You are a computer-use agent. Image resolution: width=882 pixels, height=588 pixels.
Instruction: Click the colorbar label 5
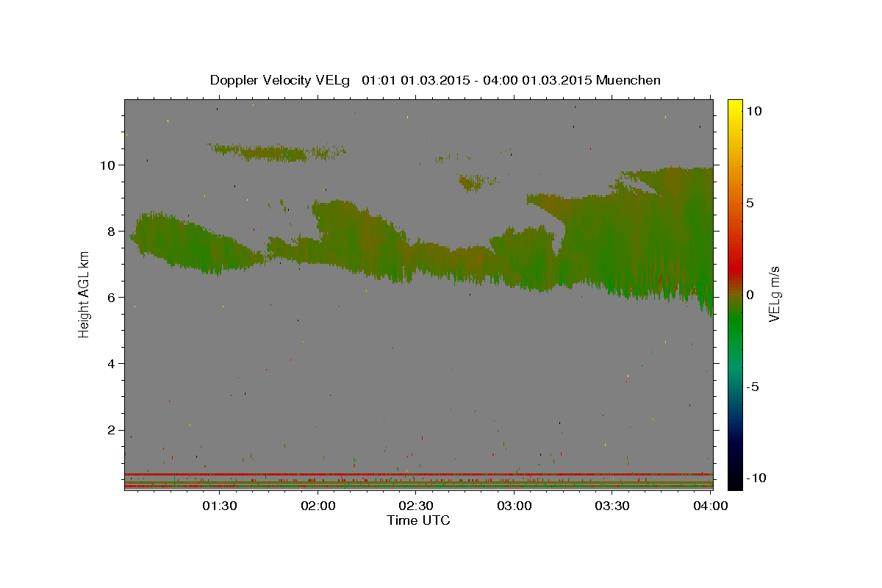coord(749,203)
